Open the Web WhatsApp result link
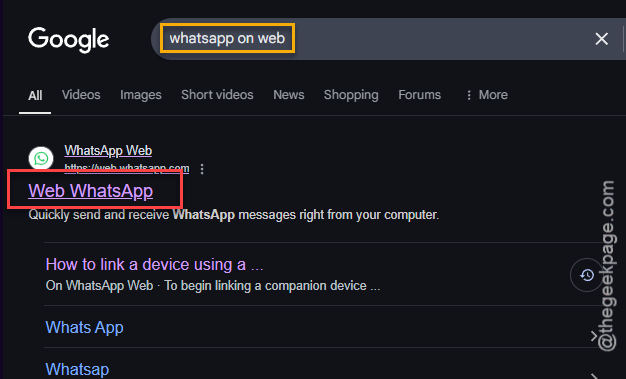The width and height of the screenshot is (626, 379). click(91, 190)
